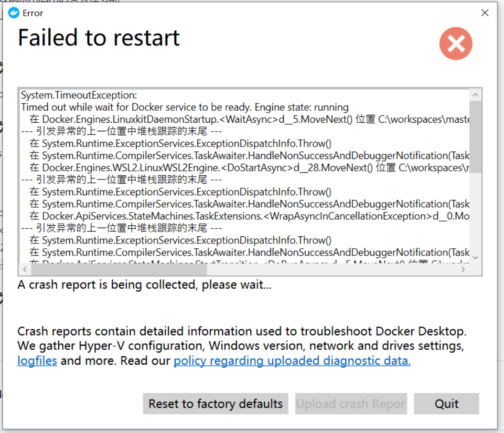504x433 pixels.
Task: Open policy regarding uploaded diagnostic data link
Action: tap(292, 360)
